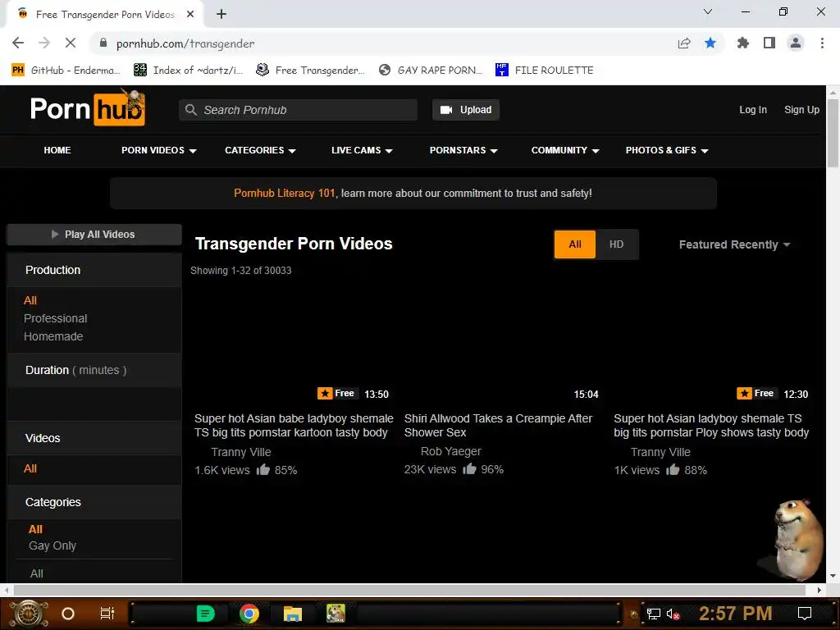Click the 15:04 duration label
The width and height of the screenshot is (840, 630).
pos(586,395)
